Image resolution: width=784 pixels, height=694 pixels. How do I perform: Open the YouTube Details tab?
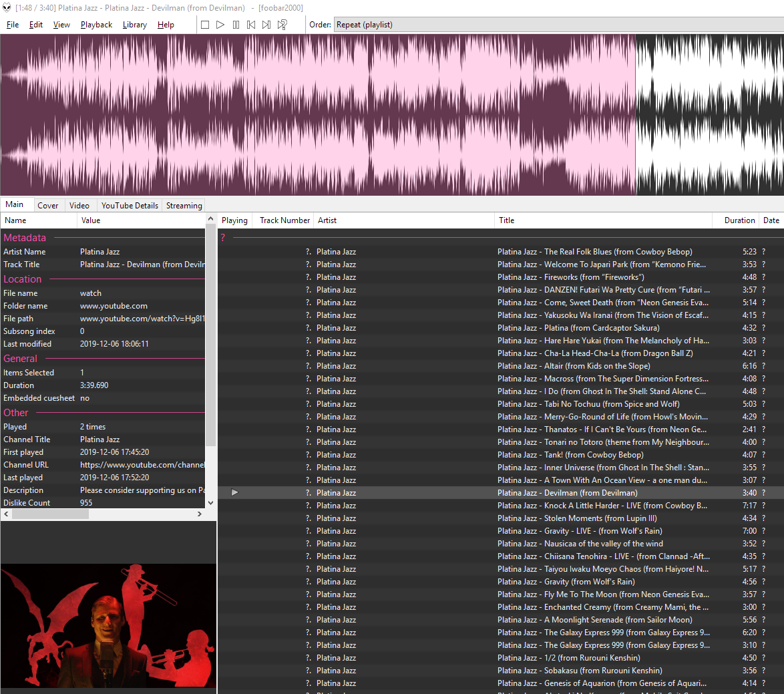click(130, 206)
